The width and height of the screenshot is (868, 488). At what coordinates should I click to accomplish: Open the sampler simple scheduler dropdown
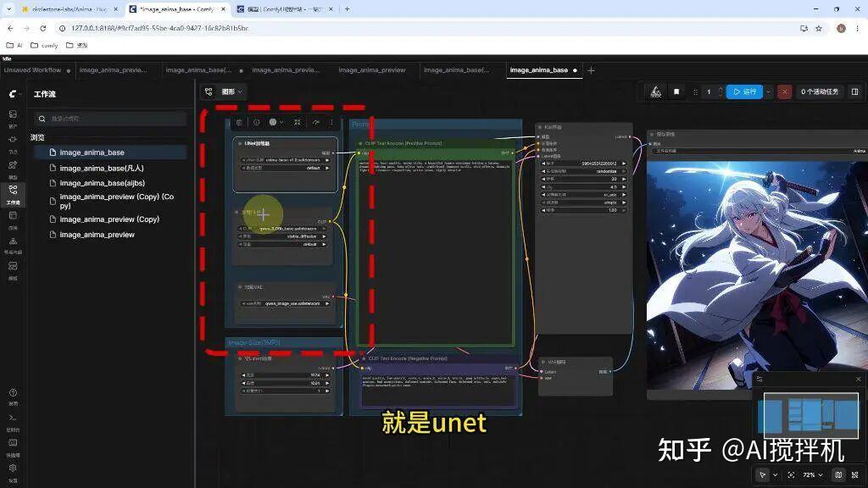point(583,202)
